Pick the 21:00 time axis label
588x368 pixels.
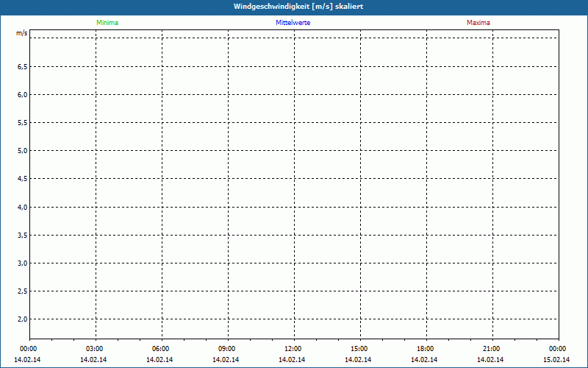coord(491,349)
